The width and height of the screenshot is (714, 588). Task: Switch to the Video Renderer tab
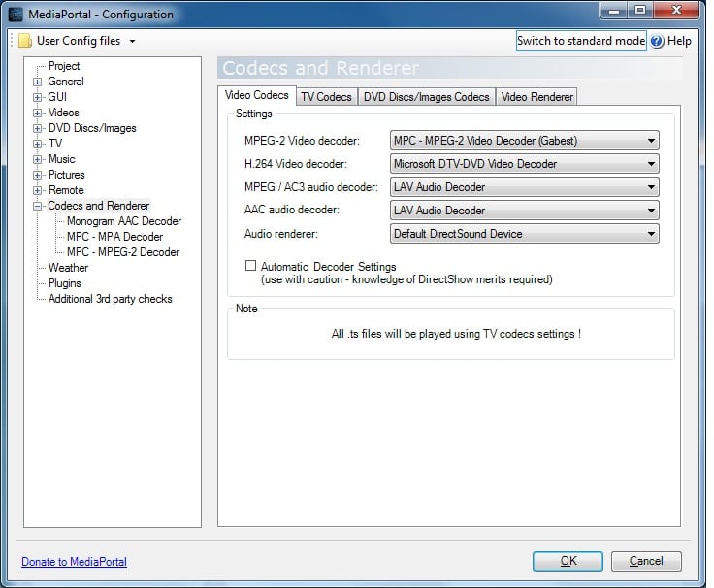pyautogui.click(x=537, y=97)
